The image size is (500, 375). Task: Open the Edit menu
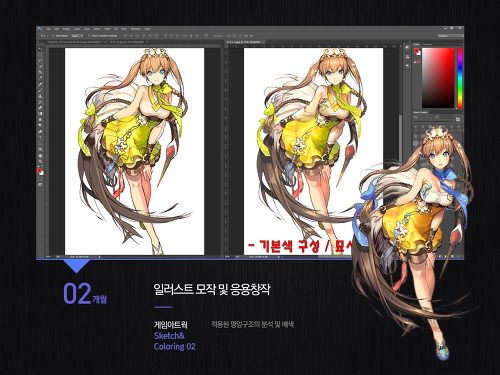coord(57,29)
